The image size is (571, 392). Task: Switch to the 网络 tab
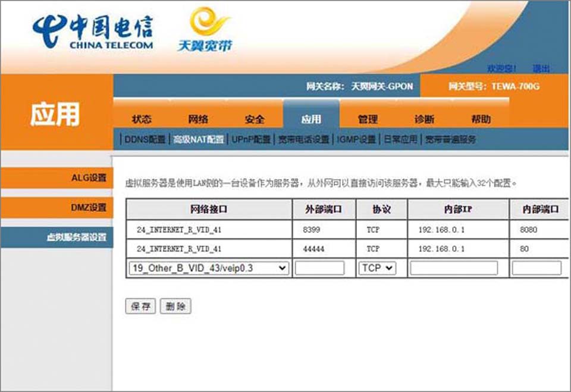tap(198, 119)
